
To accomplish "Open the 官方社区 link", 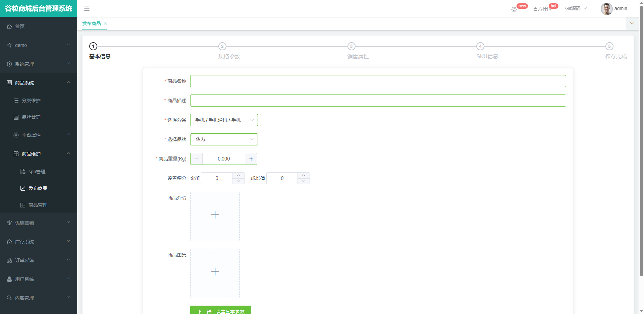I will (542, 9).
